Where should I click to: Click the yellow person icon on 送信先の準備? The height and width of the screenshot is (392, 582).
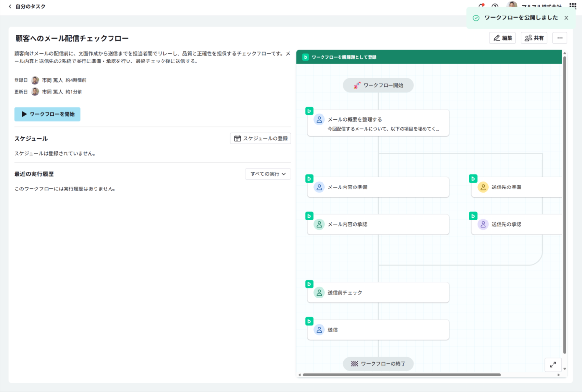483,187
